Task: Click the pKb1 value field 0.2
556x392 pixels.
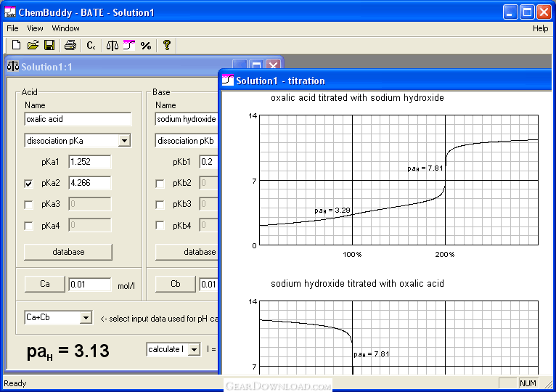Action: click(x=208, y=162)
